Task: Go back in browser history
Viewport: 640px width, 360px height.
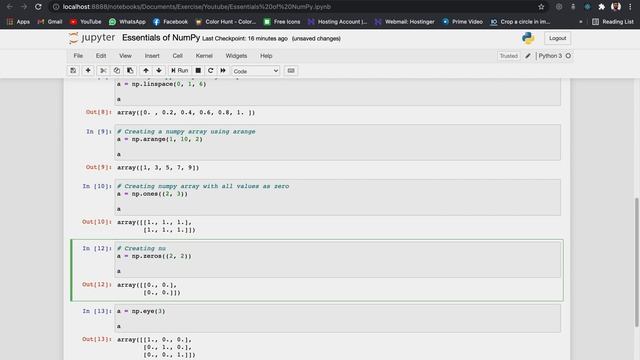Action: (x=10, y=7)
